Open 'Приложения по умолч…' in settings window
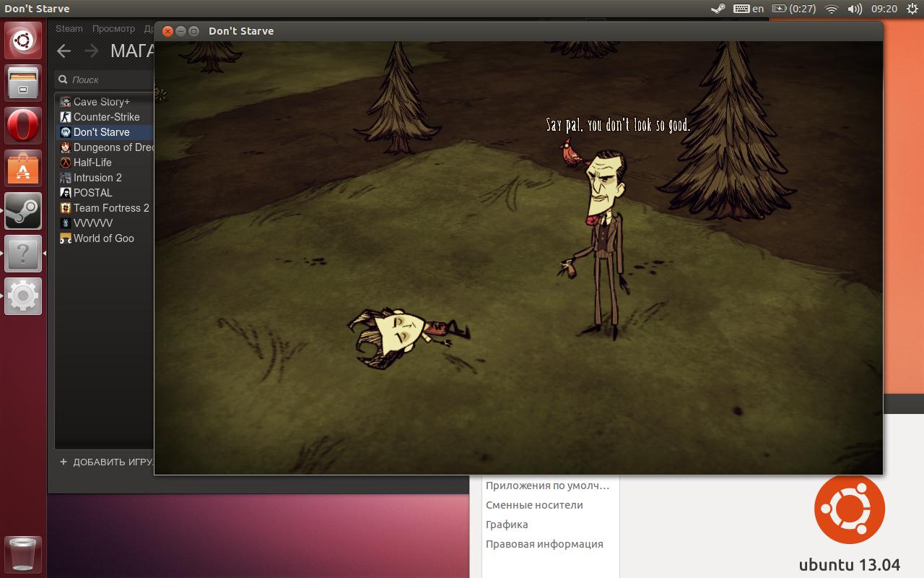The height and width of the screenshot is (578, 924). point(547,486)
